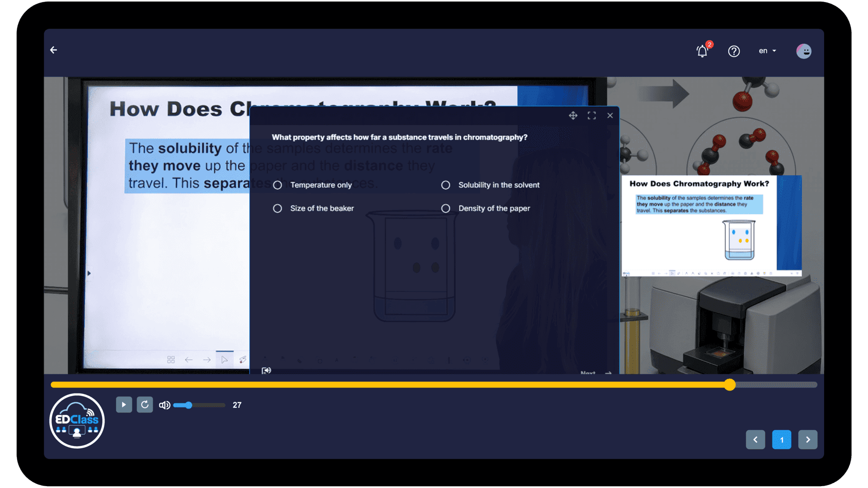This screenshot has width=868, height=488.
Task: Mute the volume speaker icon
Action: click(x=165, y=405)
